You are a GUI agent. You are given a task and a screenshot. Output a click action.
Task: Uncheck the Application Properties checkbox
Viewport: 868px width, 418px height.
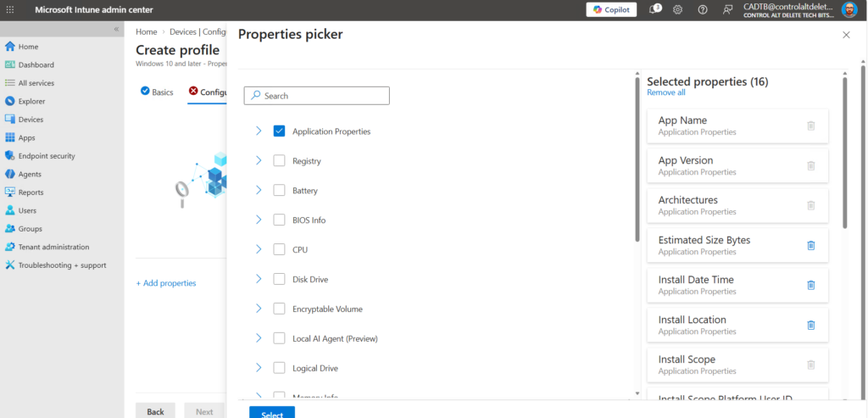279,131
